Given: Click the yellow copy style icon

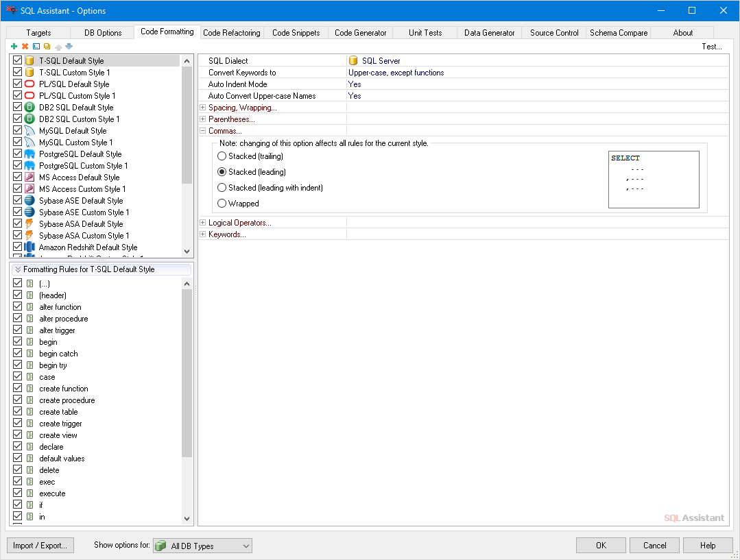Looking at the screenshot, I should 47,47.
